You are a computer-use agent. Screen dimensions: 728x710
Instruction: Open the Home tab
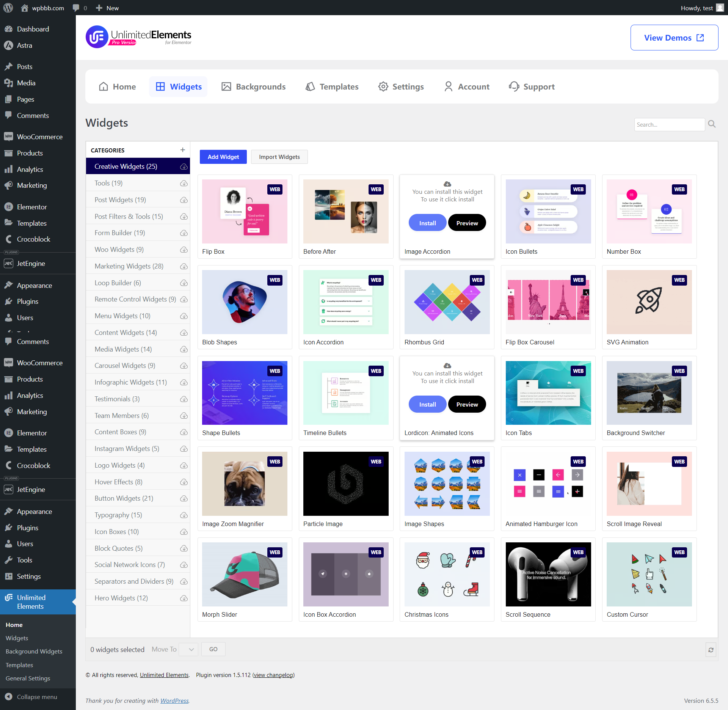117,86
